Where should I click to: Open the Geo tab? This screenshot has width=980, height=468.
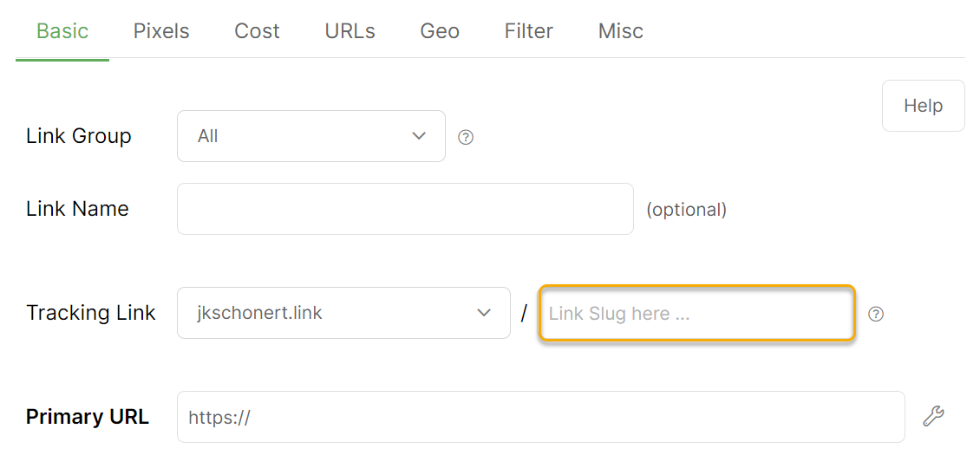coord(440,32)
